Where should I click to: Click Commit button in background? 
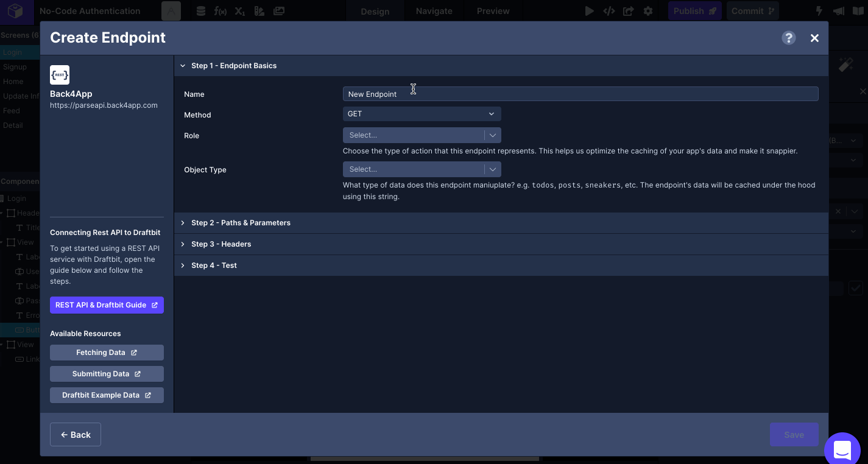[753, 11]
